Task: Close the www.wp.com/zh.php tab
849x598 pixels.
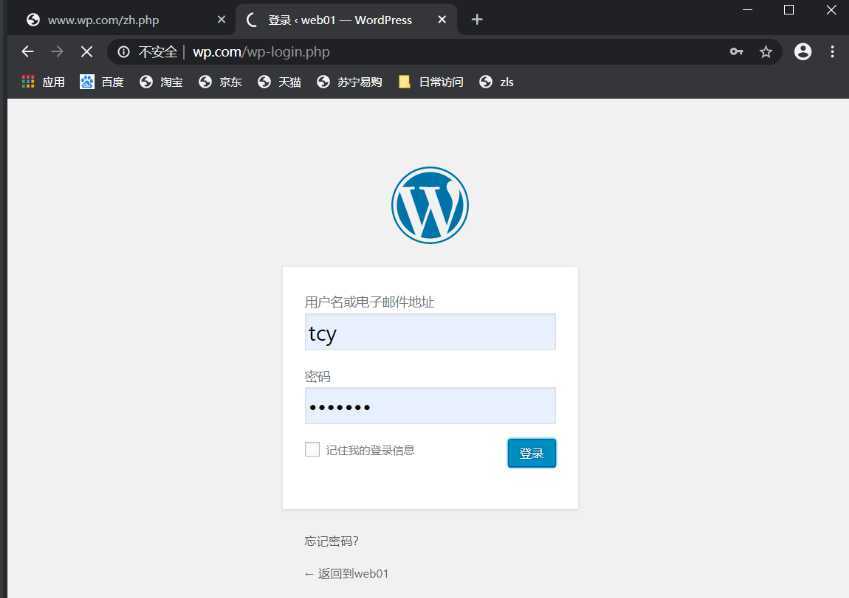Action: [x=221, y=20]
